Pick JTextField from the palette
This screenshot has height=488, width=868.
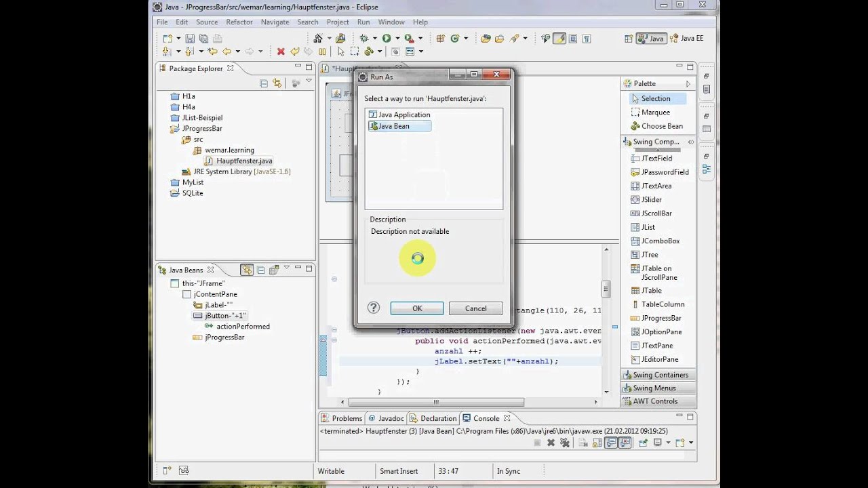(651, 158)
